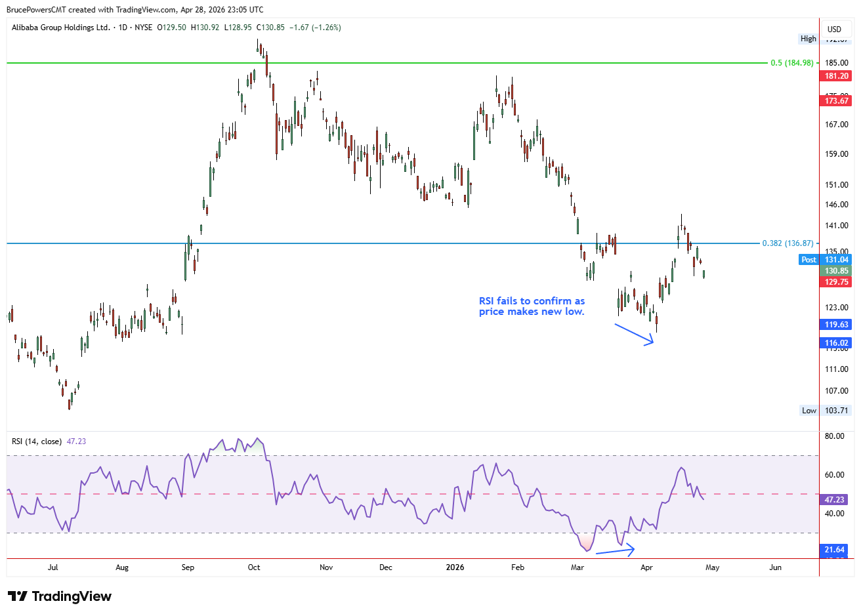Image resolution: width=861 pixels, height=616 pixels.
Task: Click the red 181.20 price tag
Action: (837, 76)
